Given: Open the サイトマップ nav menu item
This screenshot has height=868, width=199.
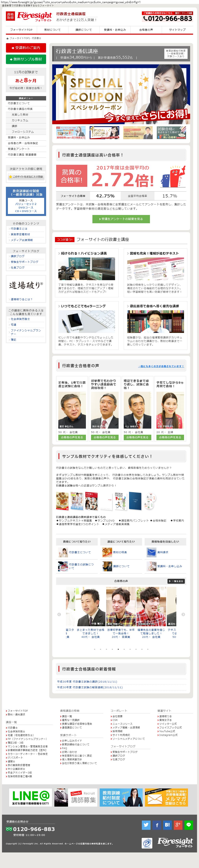Looking at the screenshot, I should pyautogui.click(x=177, y=30).
